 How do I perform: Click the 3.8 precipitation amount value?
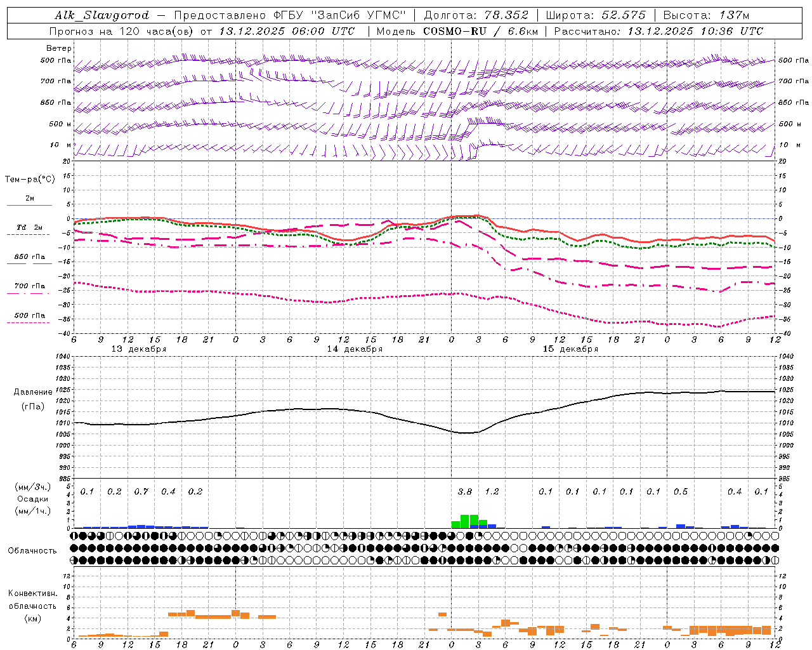[x=465, y=491]
